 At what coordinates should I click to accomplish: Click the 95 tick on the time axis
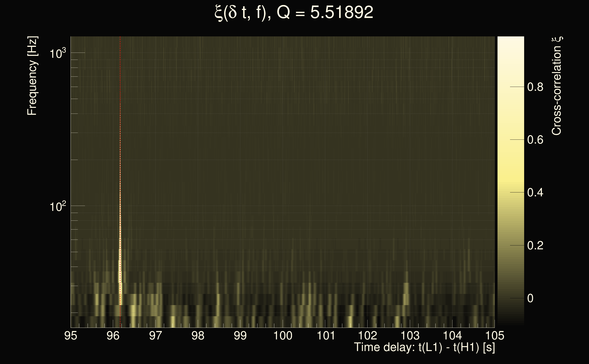pos(71,336)
